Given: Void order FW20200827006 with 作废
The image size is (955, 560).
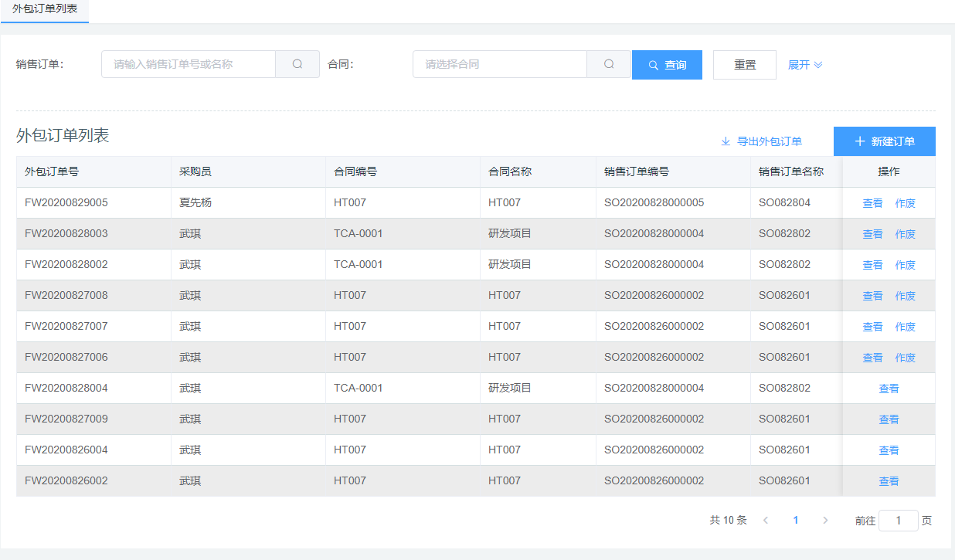Looking at the screenshot, I should (x=905, y=358).
